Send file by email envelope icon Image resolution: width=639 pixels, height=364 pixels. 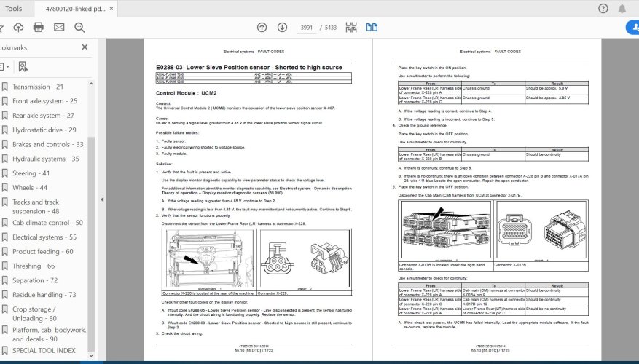(x=59, y=27)
